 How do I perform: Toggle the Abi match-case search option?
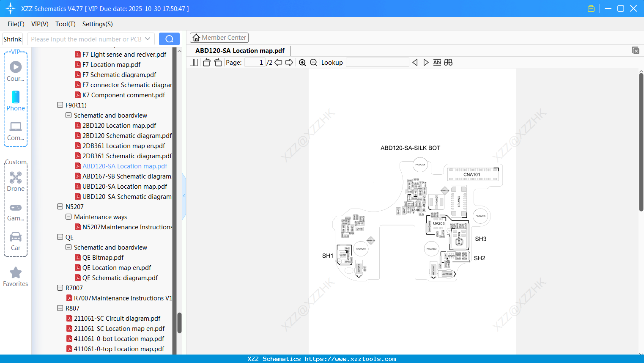click(437, 62)
